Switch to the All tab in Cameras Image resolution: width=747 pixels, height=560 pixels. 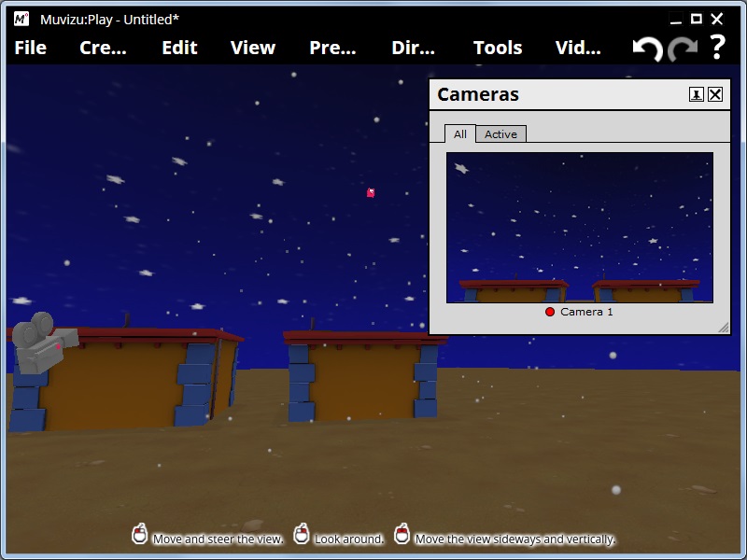(459, 133)
